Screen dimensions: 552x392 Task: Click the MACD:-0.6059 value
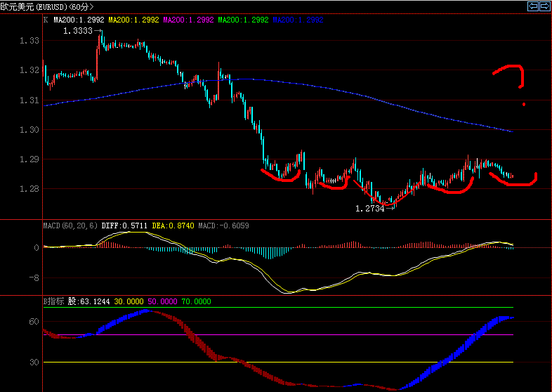[223, 226]
